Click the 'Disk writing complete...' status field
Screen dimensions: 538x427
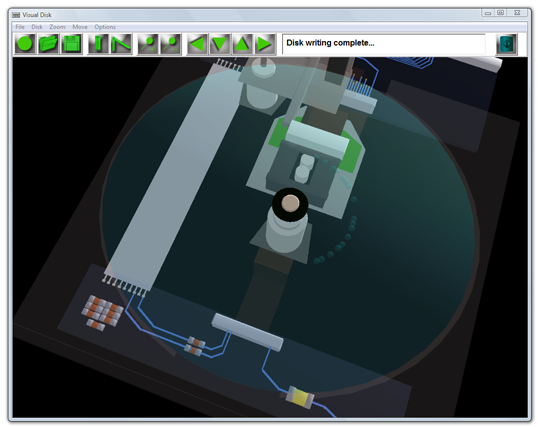pyautogui.click(x=384, y=44)
